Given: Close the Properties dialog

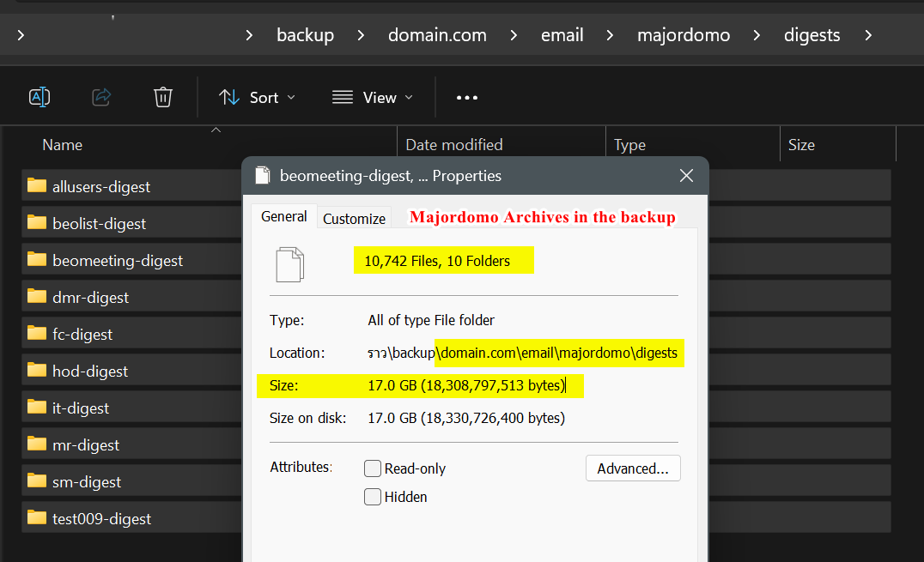Looking at the screenshot, I should coord(686,176).
